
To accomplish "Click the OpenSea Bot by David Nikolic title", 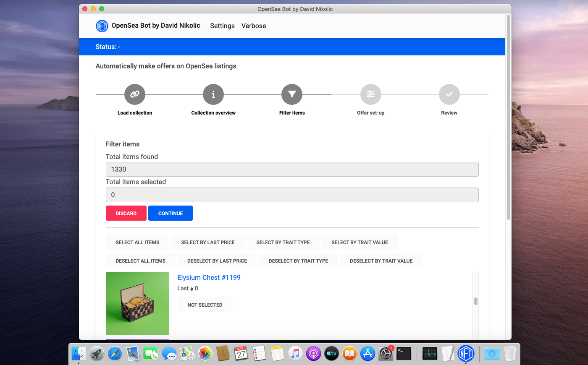I will pos(156,26).
